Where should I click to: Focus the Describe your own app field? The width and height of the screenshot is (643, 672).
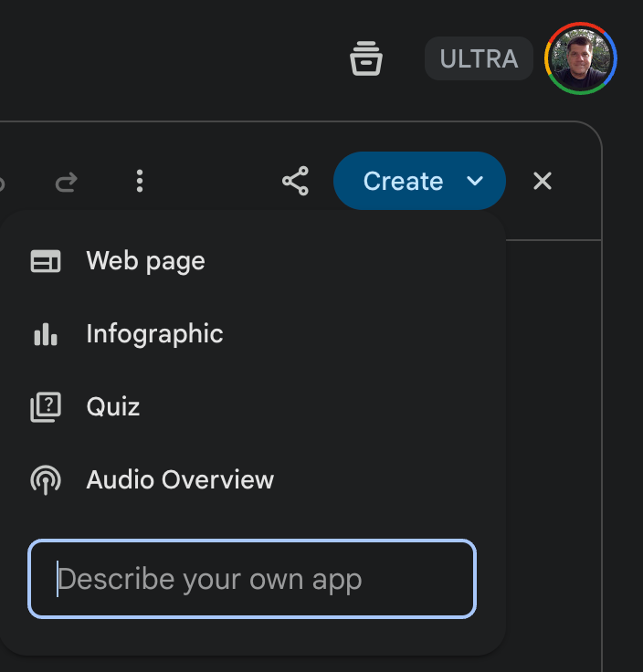coord(252,579)
